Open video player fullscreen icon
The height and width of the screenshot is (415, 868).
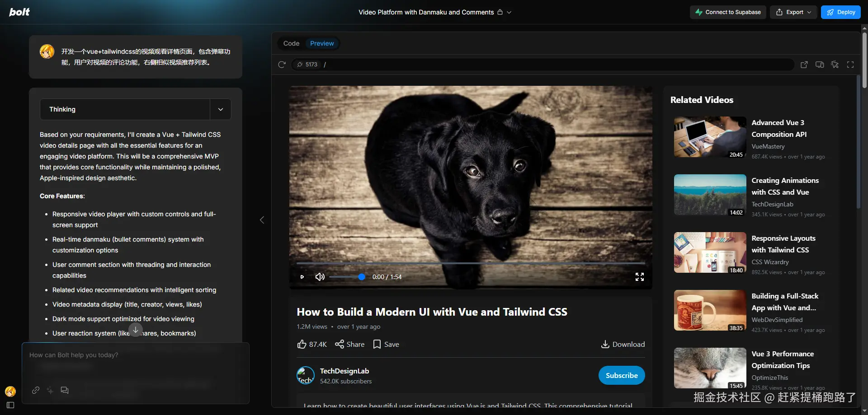coord(639,277)
